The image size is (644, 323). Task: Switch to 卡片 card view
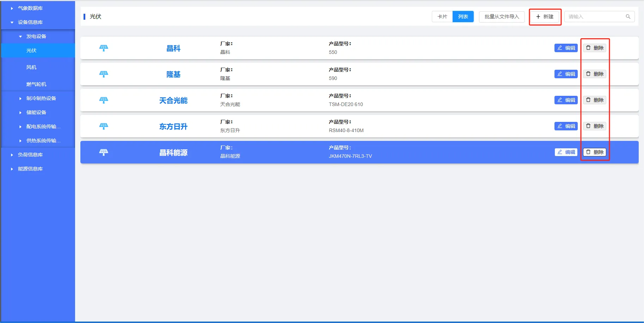tap(442, 17)
